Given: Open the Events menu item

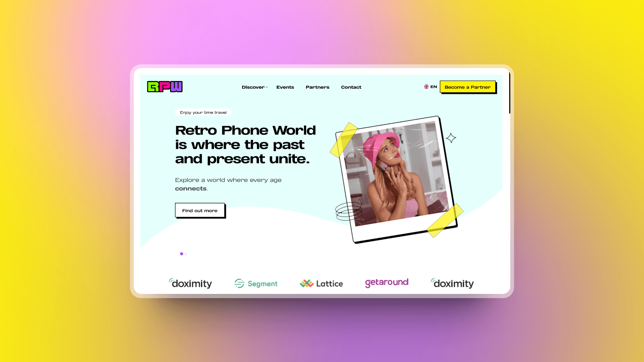Looking at the screenshot, I should coord(285,86).
